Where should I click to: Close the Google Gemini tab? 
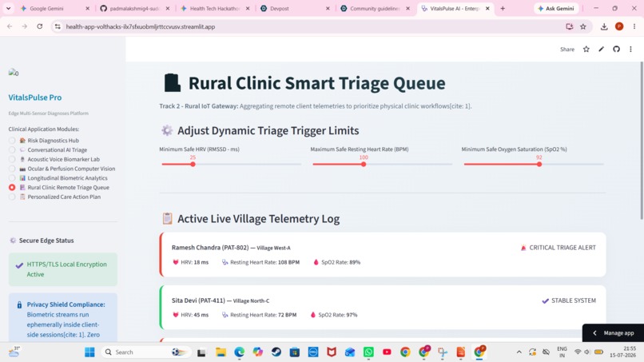tap(87, 8)
